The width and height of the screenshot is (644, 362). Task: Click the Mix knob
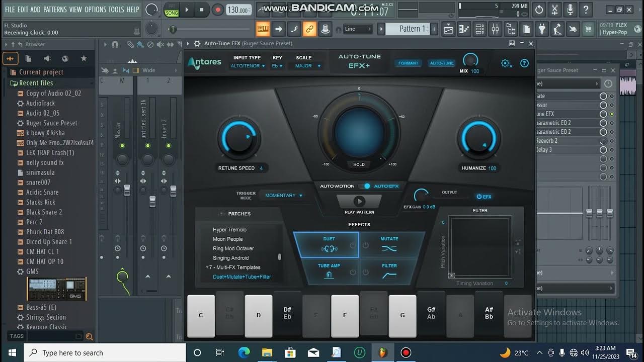click(470, 60)
